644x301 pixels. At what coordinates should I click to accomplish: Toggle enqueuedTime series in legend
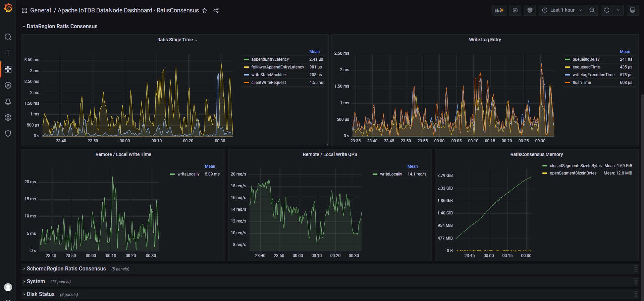[x=586, y=67]
